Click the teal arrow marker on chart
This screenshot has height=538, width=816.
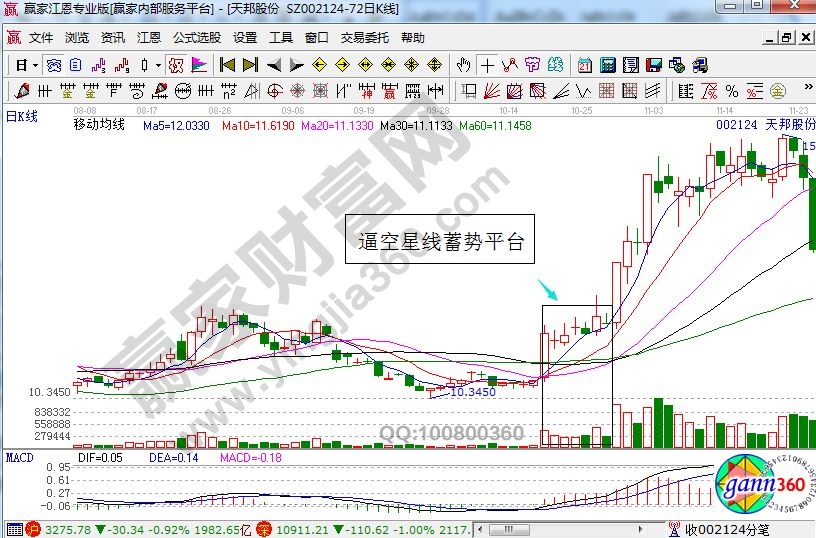548,290
